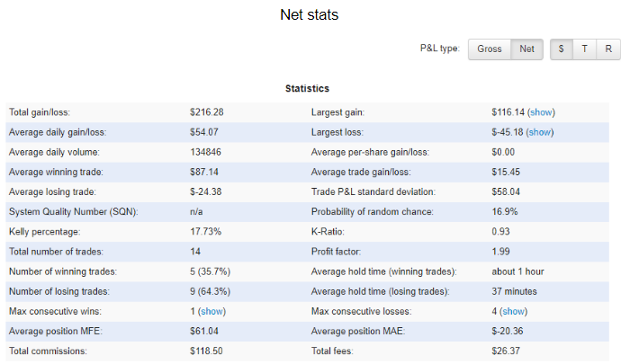Show the Max consecutive losses trades
Image resolution: width=621 pixels, height=364 pixels.
click(x=513, y=311)
